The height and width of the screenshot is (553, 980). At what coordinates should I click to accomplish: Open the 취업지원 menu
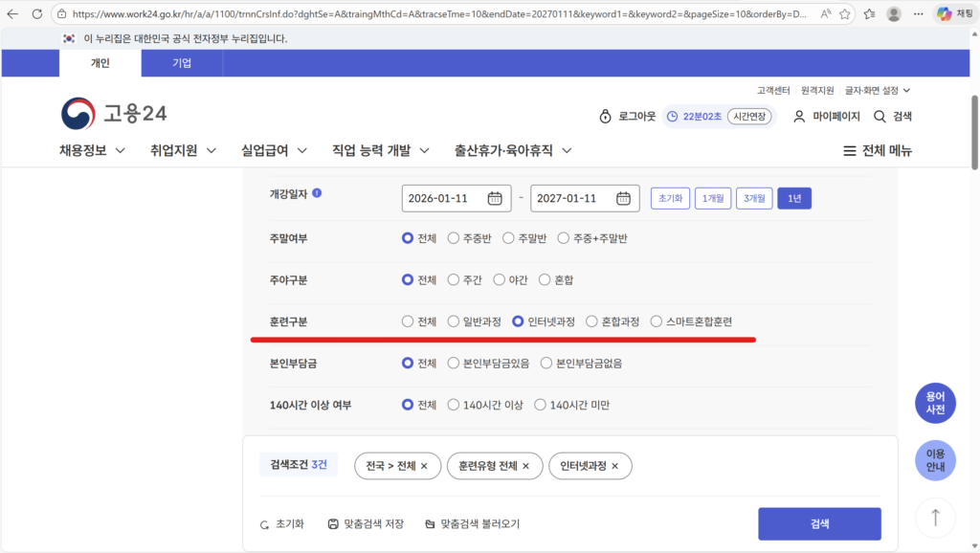tap(173, 150)
